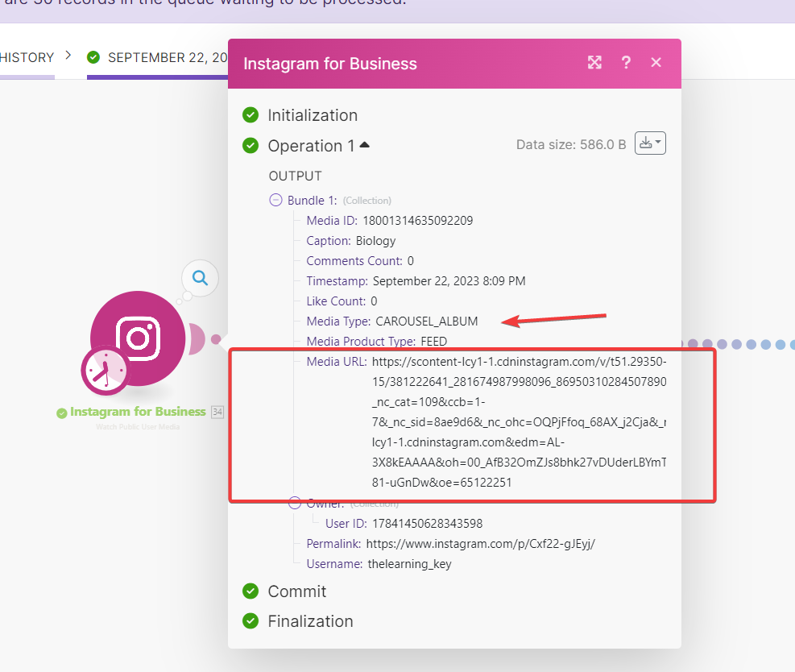Click the Commit step
The height and width of the screenshot is (672, 795).
pyautogui.click(x=296, y=591)
